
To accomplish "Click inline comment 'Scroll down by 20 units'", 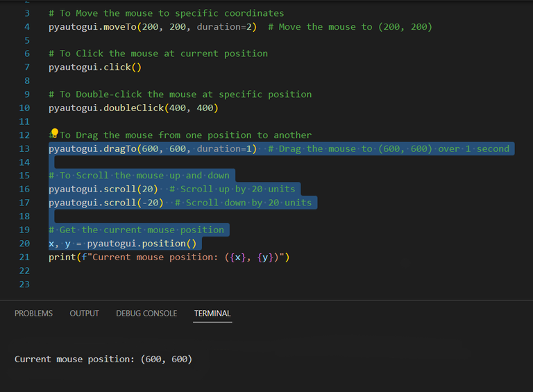I will tap(243, 203).
